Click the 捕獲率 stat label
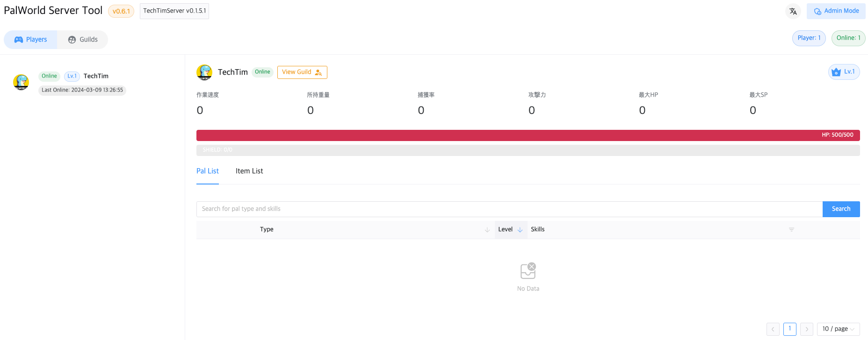 click(426, 95)
